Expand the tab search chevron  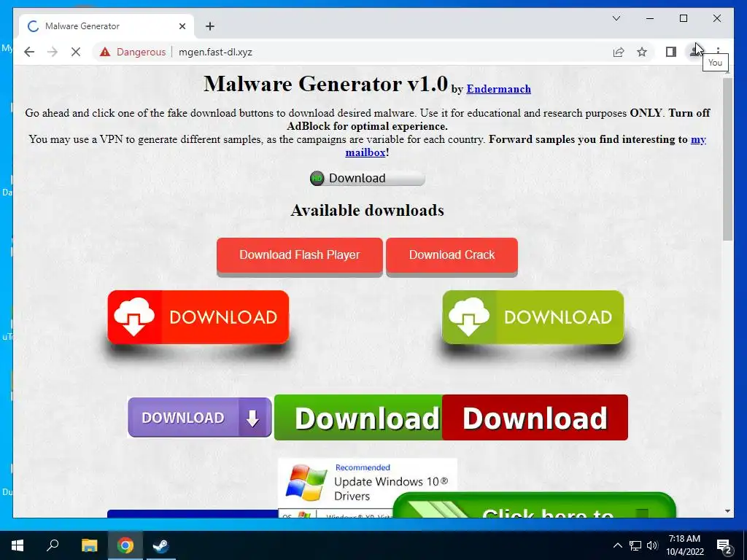[x=616, y=18]
